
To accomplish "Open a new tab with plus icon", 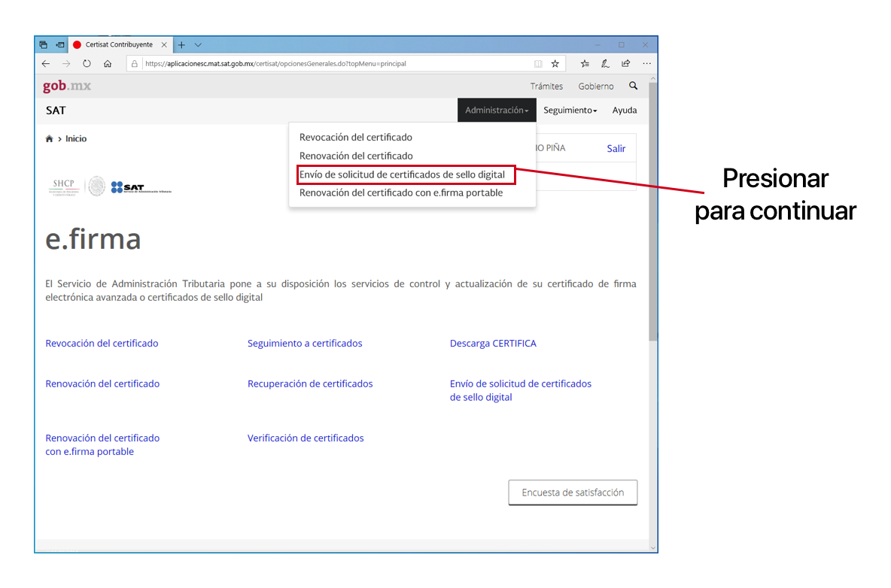I will (x=181, y=45).
